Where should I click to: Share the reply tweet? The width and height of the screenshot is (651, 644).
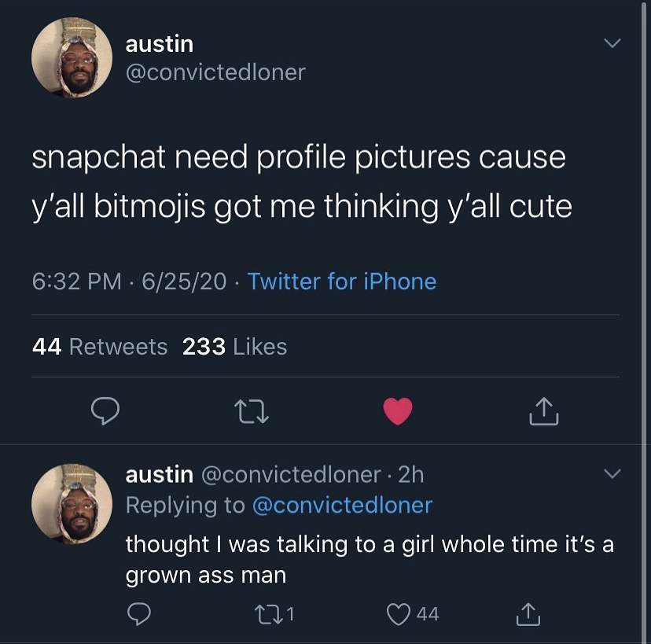tap(528, 613)
